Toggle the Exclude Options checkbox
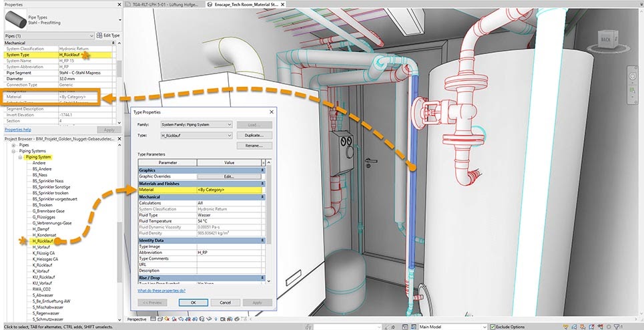Image resolution: width=644 pixels, height=330 pixels. click(492, 327)
